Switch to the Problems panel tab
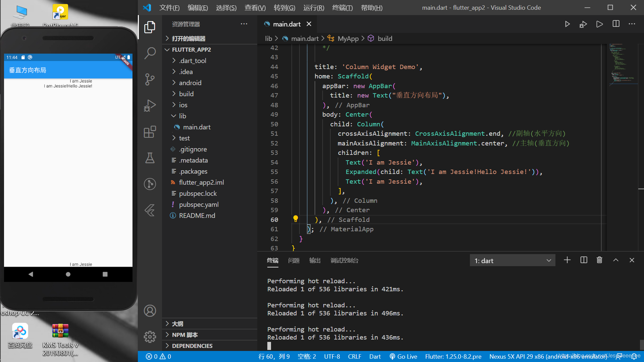The width and height of the screenshot is (644, 362). [x=293, y=260]
